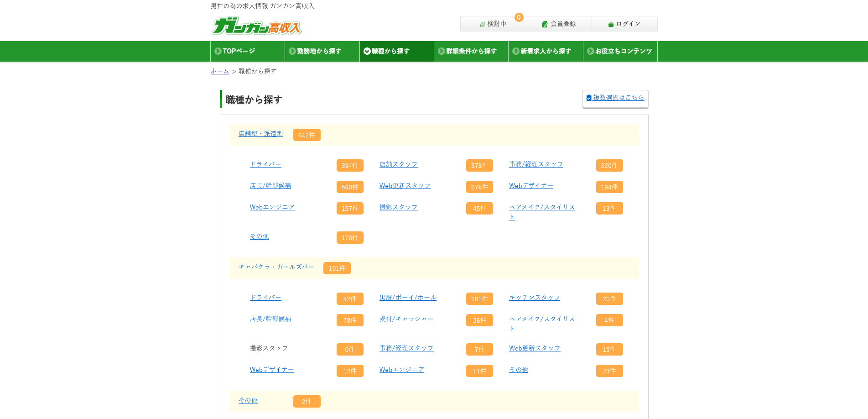868x419 pixels.
Task: Open 店長/幹部候補 with 560件
Action: 270,186
